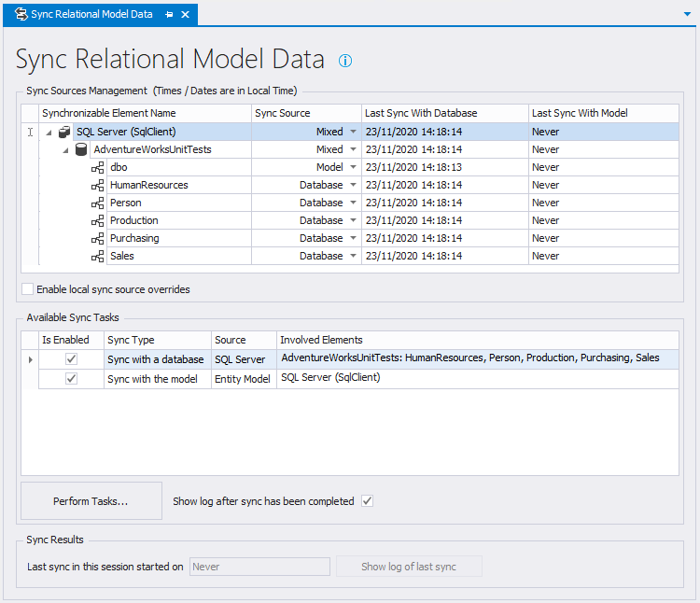Open the Sync Source dropdown for dbo
This screenshot has width=700, height=603.
point(353,168)
